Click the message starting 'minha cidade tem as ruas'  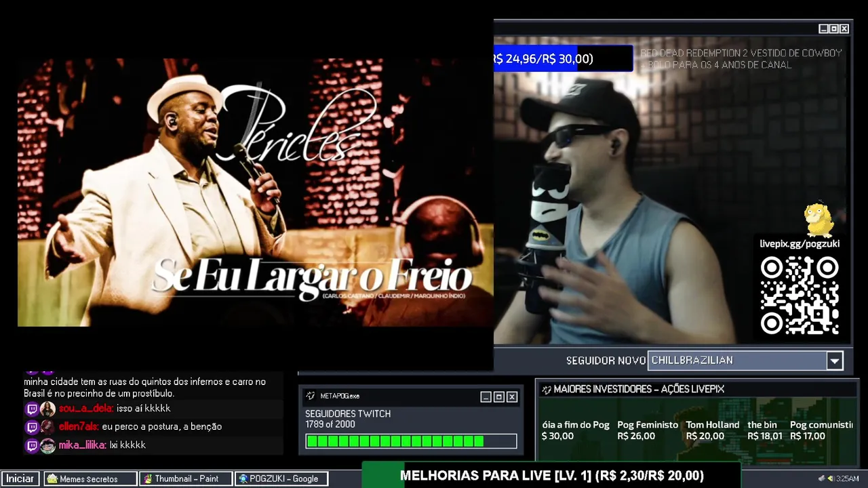point(144,388)
